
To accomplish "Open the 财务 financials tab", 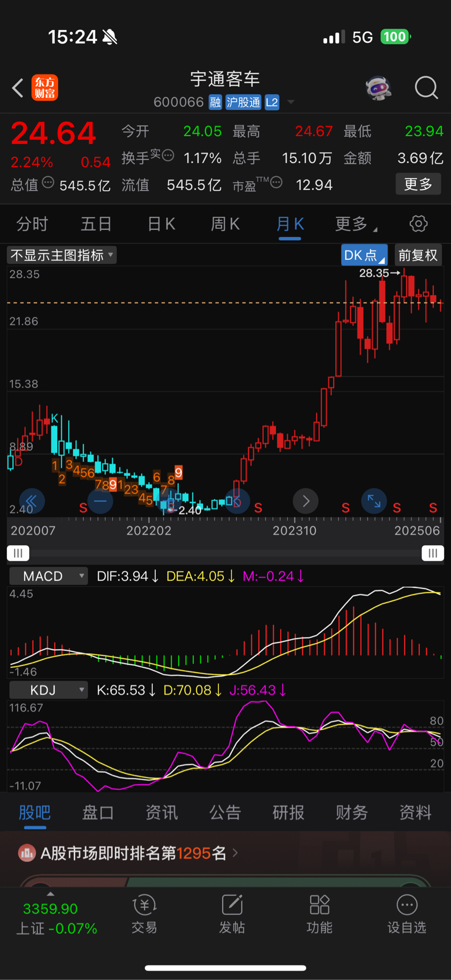I will (x=352, y=812).
